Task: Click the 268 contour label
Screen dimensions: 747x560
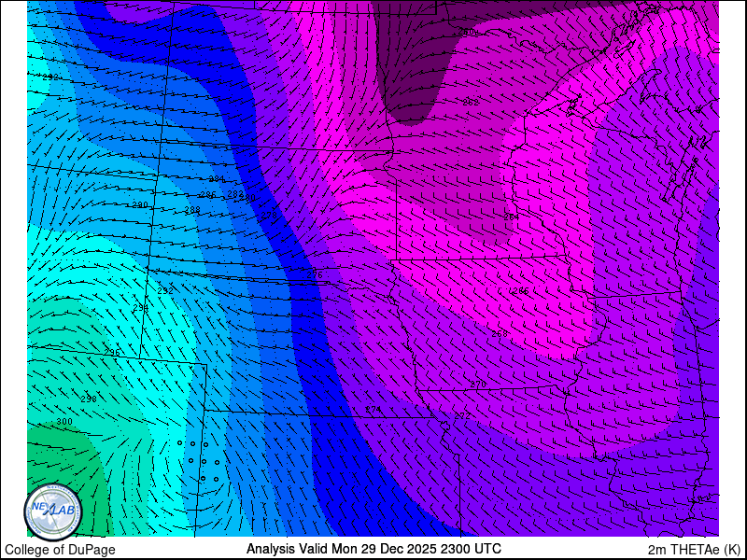Action: coord(500,334)
